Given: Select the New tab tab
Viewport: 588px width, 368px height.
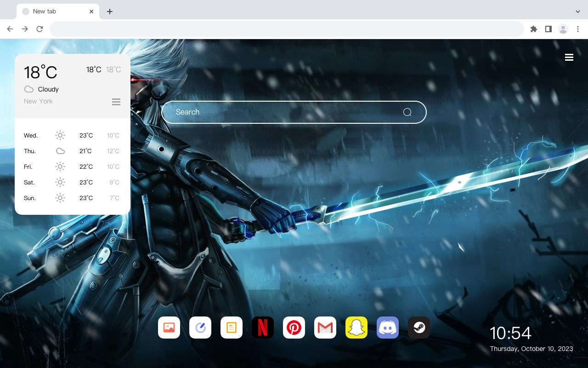Looking at the screenshot, I should pos(58,11).
